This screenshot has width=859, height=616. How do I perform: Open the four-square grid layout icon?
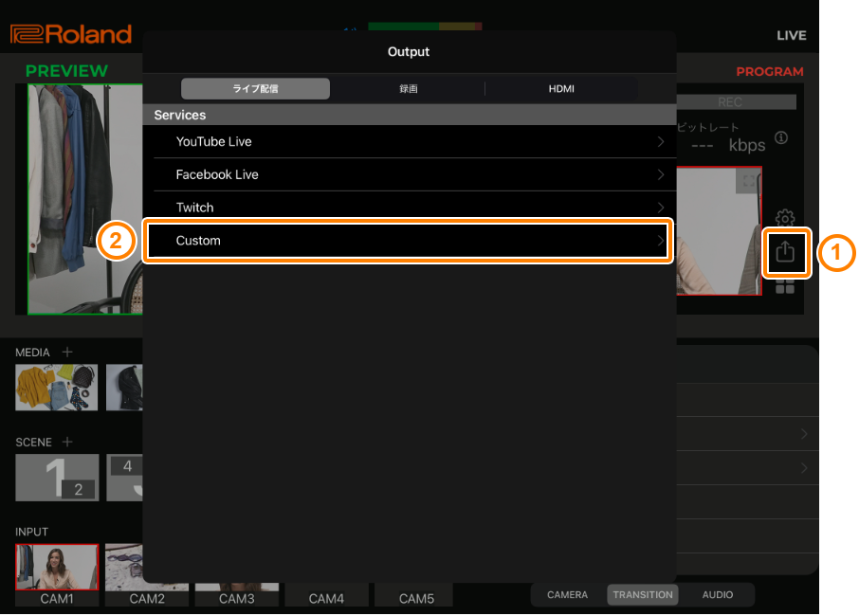point(785,286)
